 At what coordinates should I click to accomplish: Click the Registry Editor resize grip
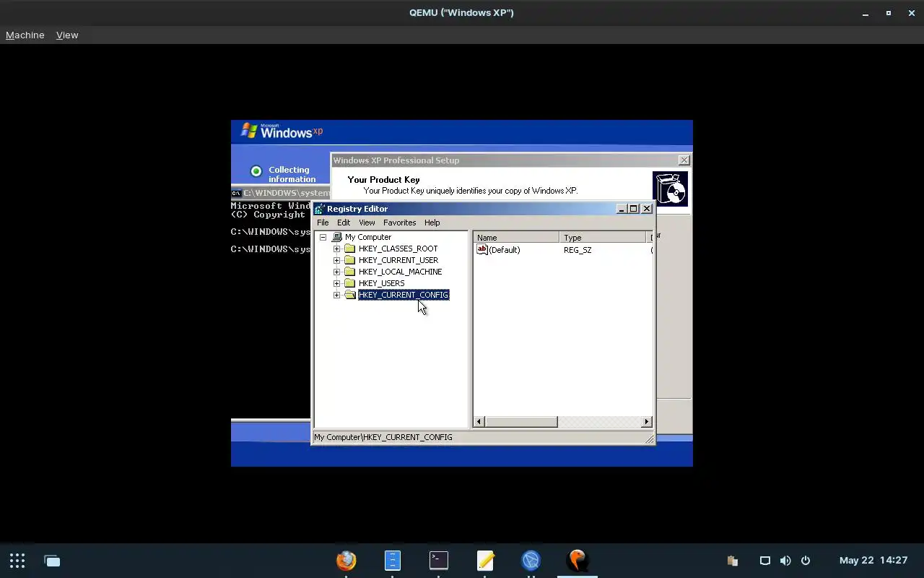pyautogui.click(x=650, y=439)
